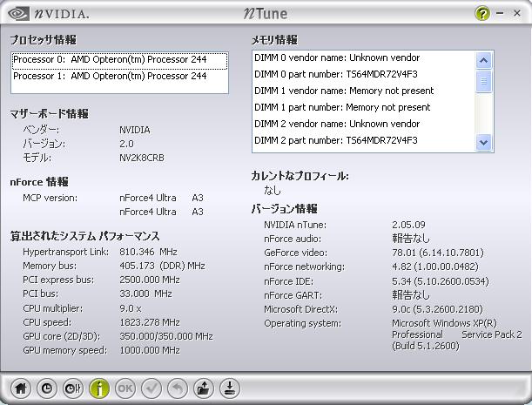Close the nTune window
Viewport: 532px width, 405px height.
[517, 13]
